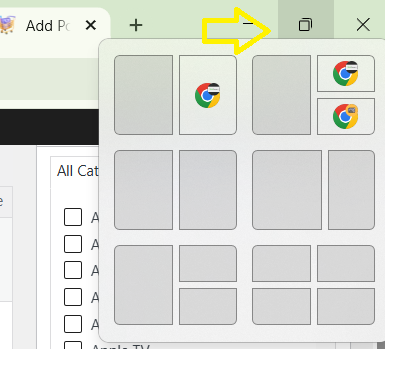Screen dimensions: 395x369
Task: Click the shopping cart favicon on the tab
Action: 7,24
